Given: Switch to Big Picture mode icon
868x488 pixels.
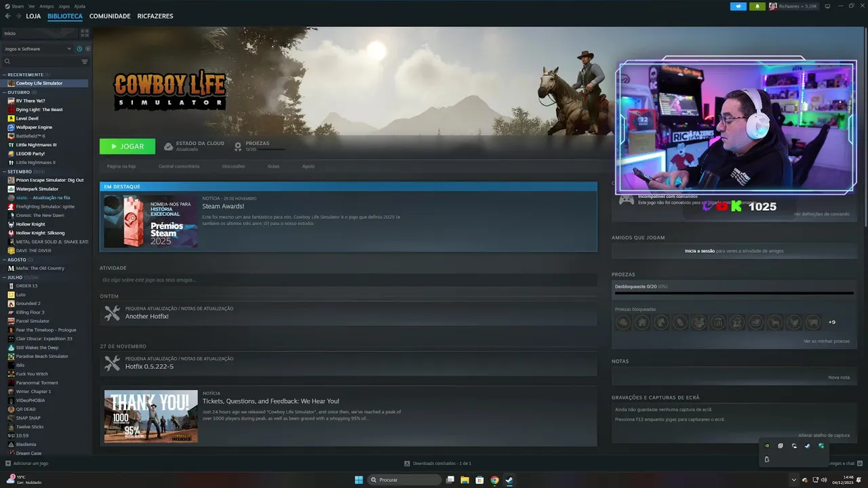Looking at the screenshot, I should click(x=827, y=6).
